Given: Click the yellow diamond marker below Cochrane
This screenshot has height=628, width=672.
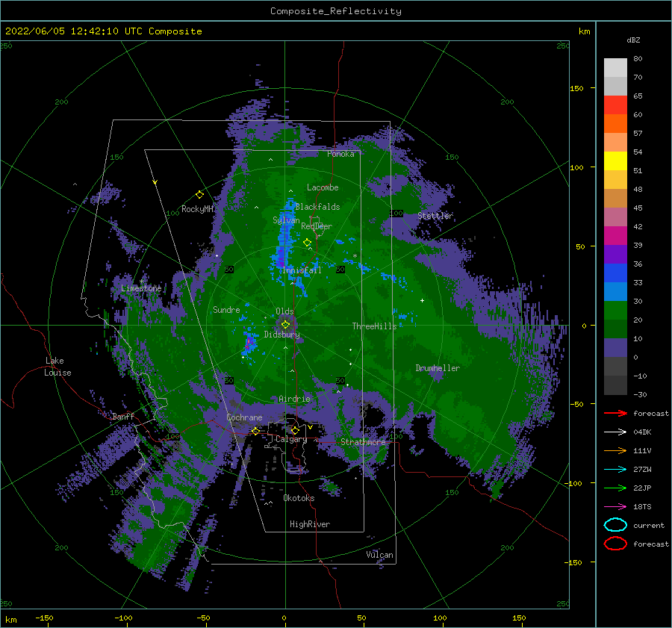Looking at the screenshot, I should pyautogui.click(x=255, y=431).
